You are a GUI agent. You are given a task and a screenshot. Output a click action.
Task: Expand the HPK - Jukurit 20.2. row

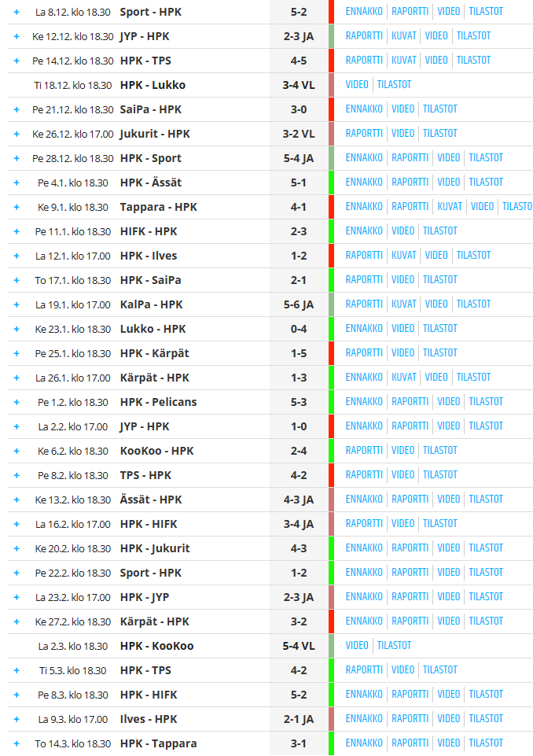pos(17,548)
